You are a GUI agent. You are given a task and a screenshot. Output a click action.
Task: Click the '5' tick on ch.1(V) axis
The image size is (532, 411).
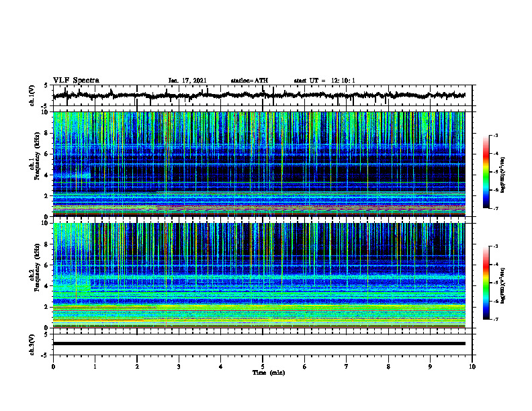(x=47, y=85)
